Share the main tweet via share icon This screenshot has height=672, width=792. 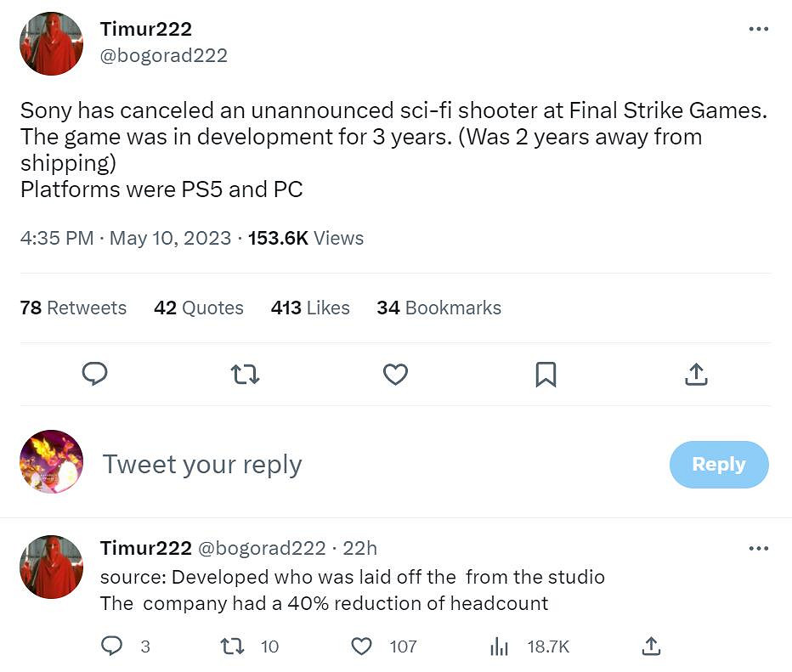pyautogui.click(x=696, y=374)
